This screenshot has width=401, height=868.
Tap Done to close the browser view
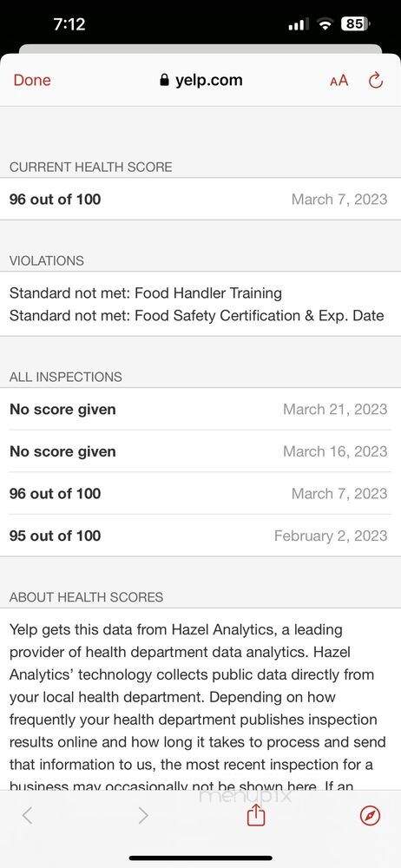[x=32, y=80]
